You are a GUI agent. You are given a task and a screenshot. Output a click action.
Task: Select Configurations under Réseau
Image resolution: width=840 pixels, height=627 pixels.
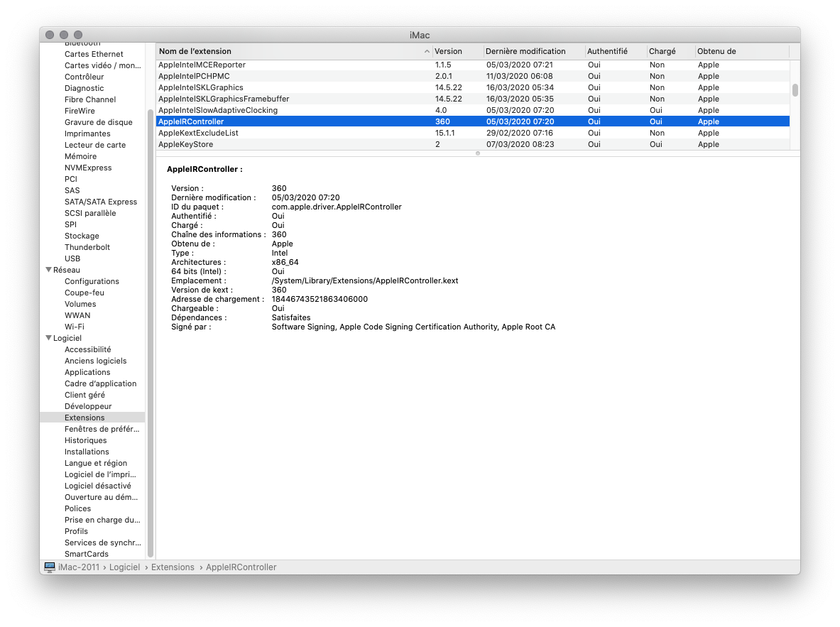click(x=92, y=281)
